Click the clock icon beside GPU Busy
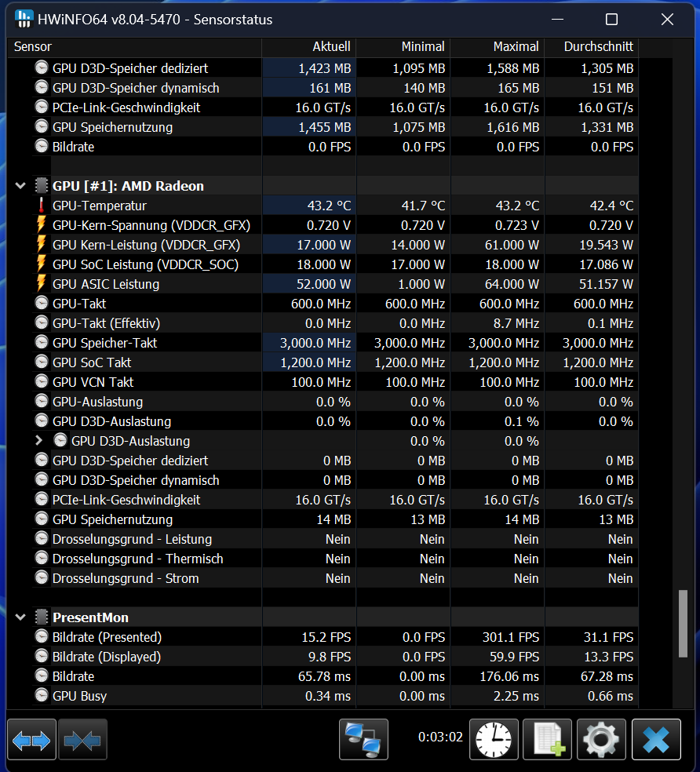Viewport: 700px width, 772px height. (x=42, y=696)
